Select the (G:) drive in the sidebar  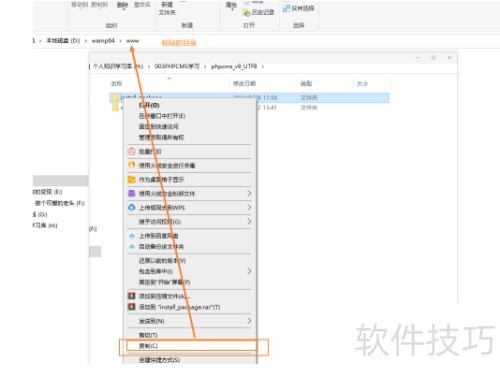tap(40, 214)
